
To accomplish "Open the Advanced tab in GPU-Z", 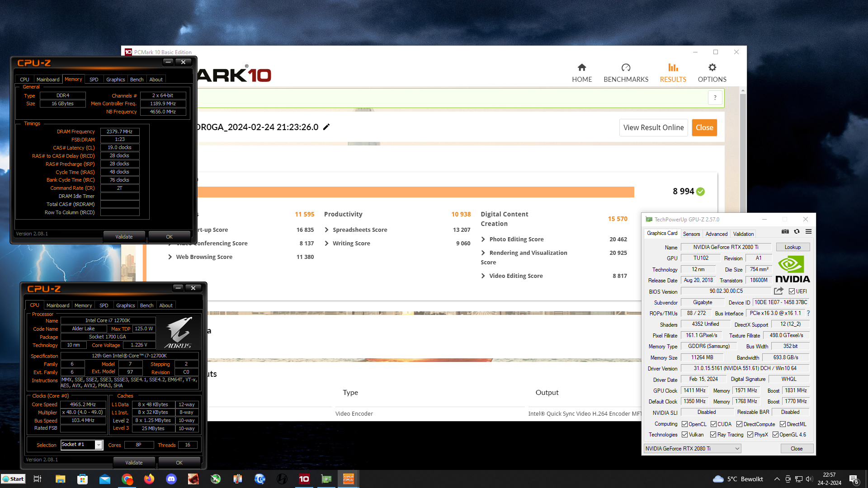I will pyautogui.click(x=717, y=234).
